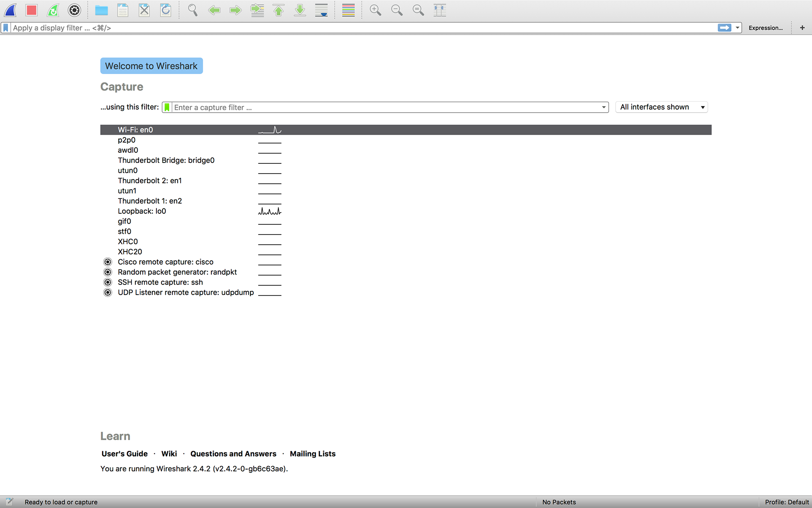Viewport: 812px width, 508px height.
Task: Select SSH remote capture: ssh row
Action: pos(406,282)
